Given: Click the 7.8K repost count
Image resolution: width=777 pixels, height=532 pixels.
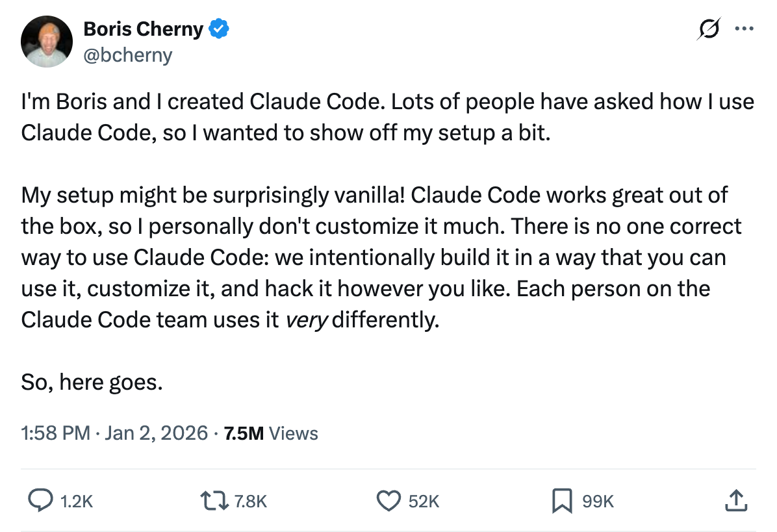Looking at the screenshot, I should click(250, 501).
